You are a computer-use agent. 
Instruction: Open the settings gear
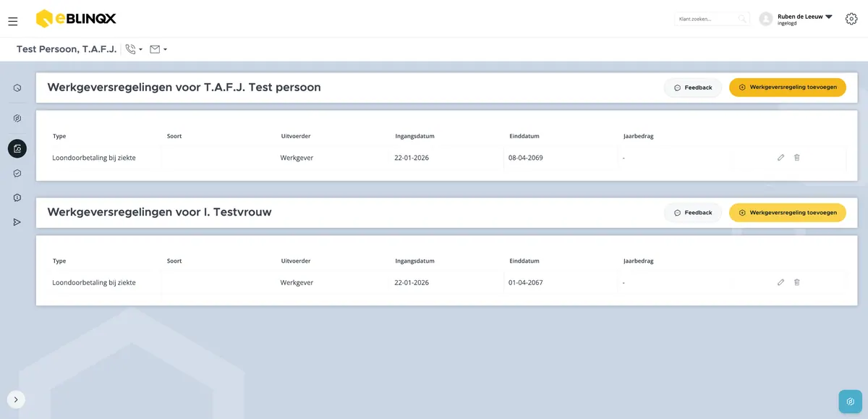point(851,19)
